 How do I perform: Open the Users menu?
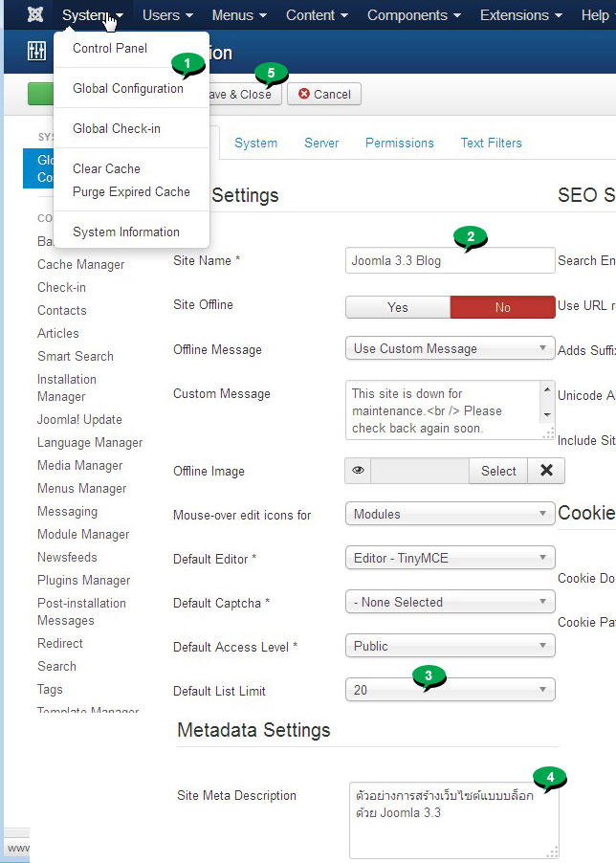point(167,15)
